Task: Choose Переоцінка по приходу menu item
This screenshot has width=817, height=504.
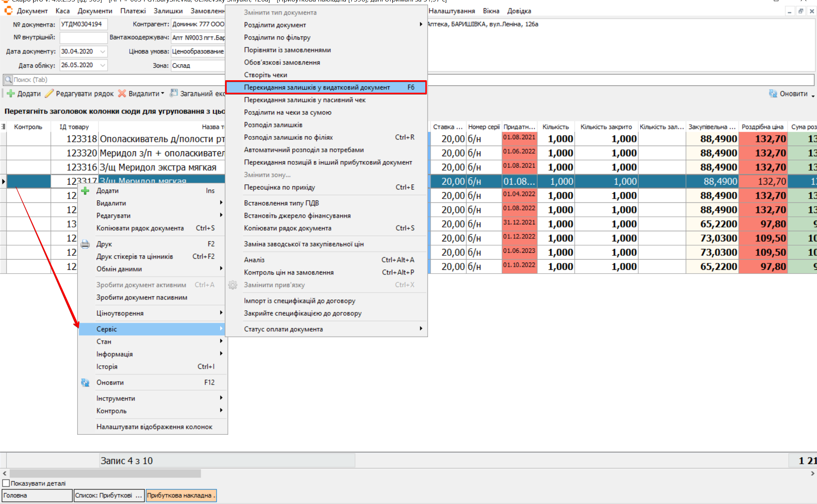Action: [279, 187]
